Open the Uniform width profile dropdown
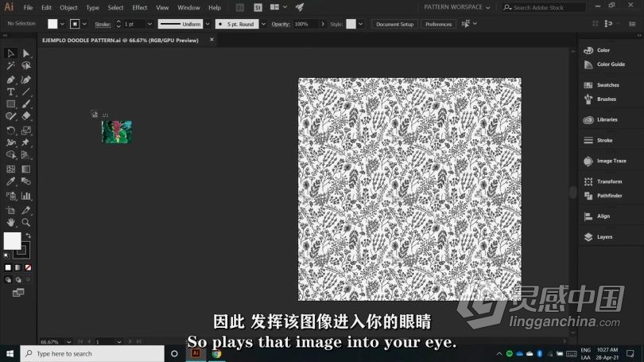Viewport: 644px width, 362px height. point(208,24)
